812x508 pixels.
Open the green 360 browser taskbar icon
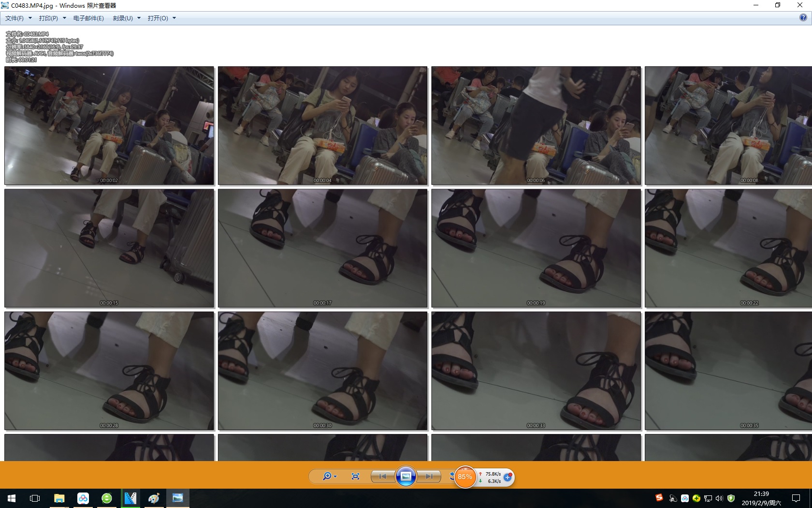107,498
